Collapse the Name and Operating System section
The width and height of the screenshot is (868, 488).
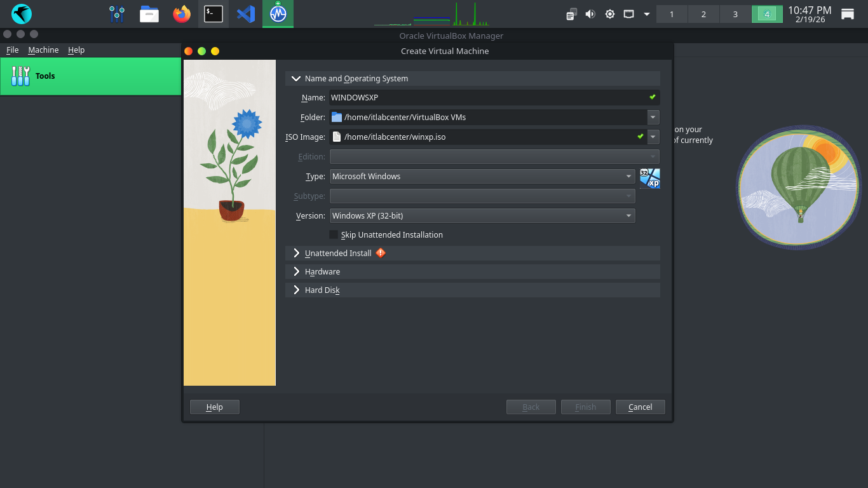296,79
